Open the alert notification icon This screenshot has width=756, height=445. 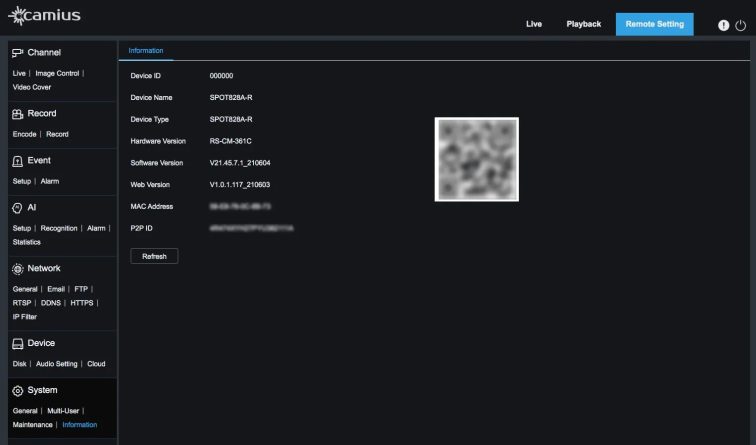[724, 25]
